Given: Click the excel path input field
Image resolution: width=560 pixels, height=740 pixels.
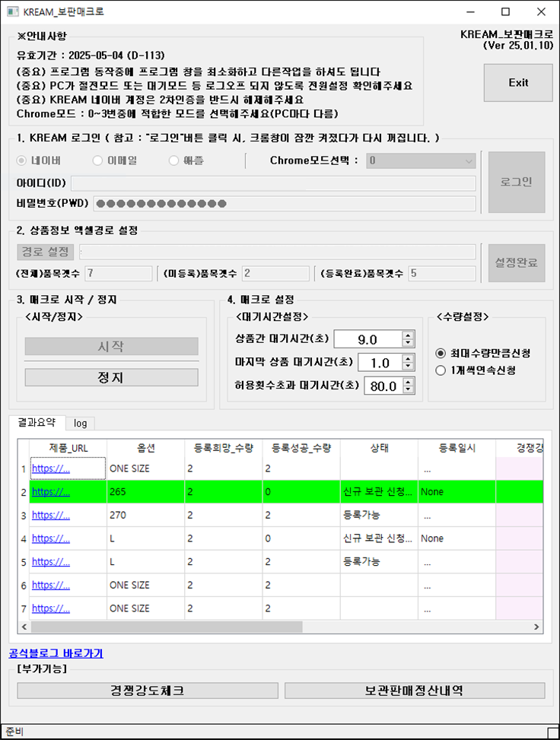Looking at the screenshot, I should (277, 252).
